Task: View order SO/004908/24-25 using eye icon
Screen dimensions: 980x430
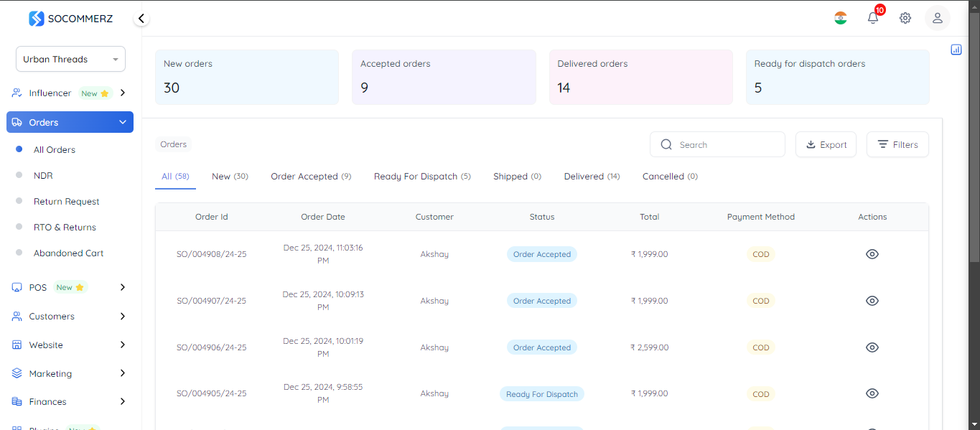Action: (x=872, y=254)
